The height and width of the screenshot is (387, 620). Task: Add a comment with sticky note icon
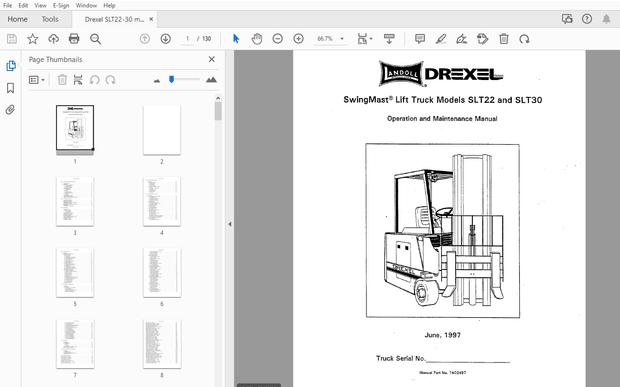pyautogui.click(x=420, y=39)
